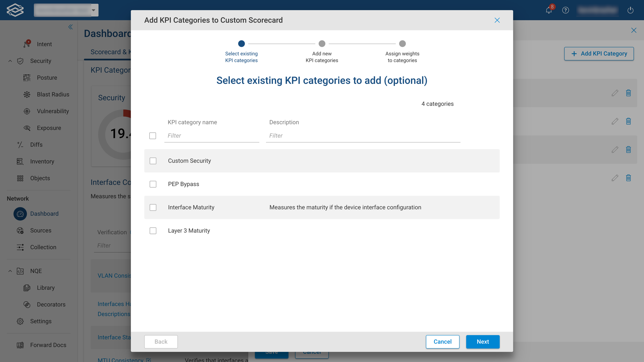Go to the Add new KPI categories step
Screen dimensions: 644x362
[322, 44]
